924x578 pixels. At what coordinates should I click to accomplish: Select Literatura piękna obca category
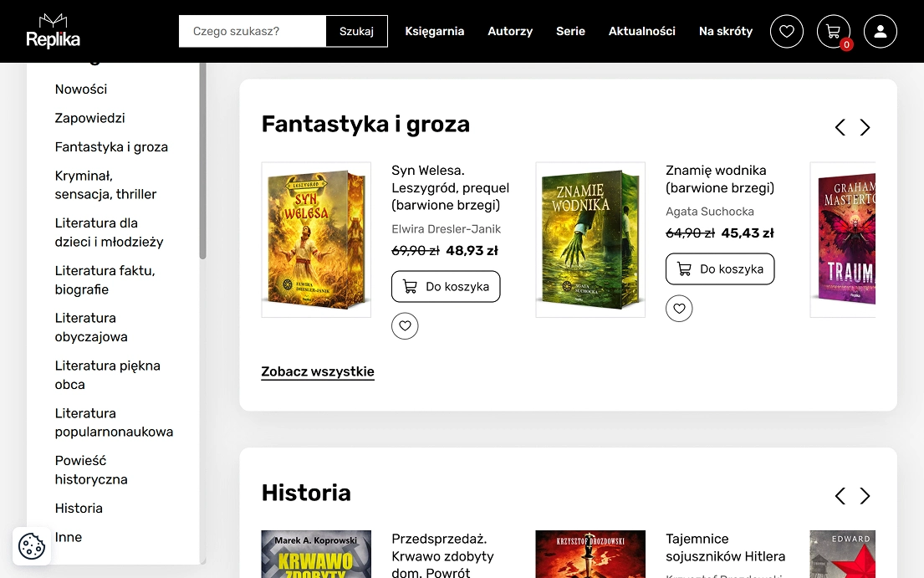pyautogui.click(x=108, y=375)
